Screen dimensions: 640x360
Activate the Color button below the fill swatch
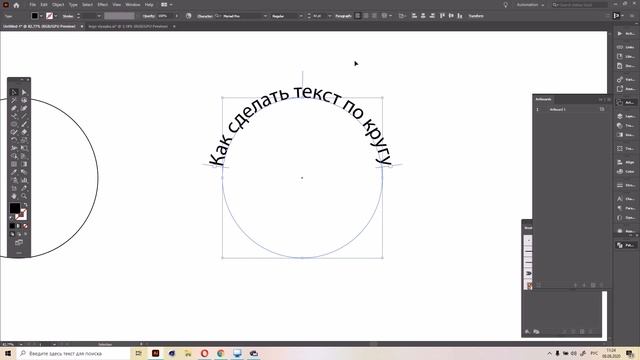pos(12,226)
